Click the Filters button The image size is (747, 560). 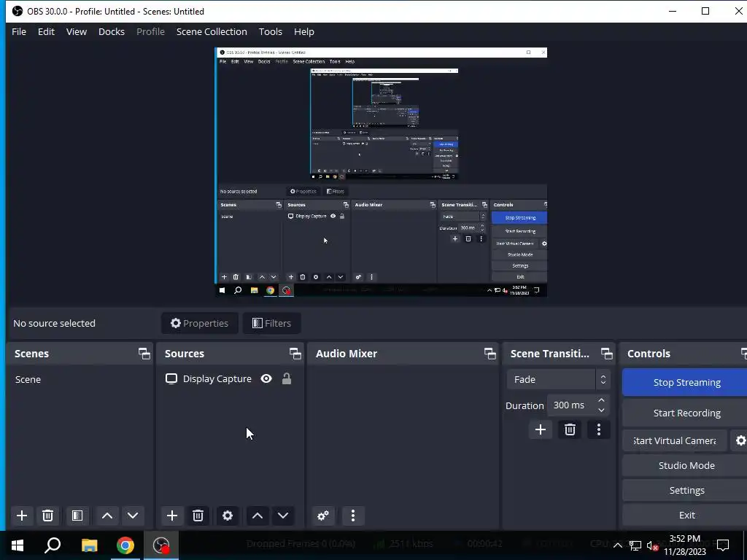271,323
